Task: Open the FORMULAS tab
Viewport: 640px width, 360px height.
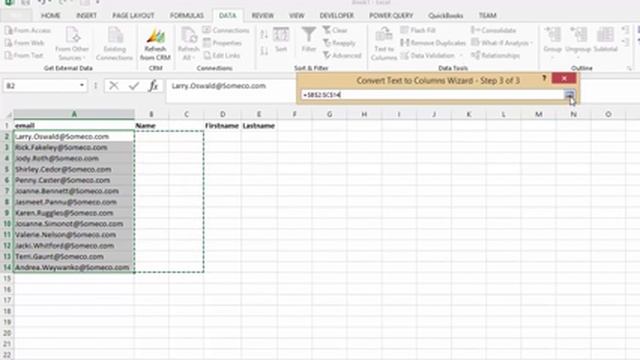Action: click(x=187, y=16)
